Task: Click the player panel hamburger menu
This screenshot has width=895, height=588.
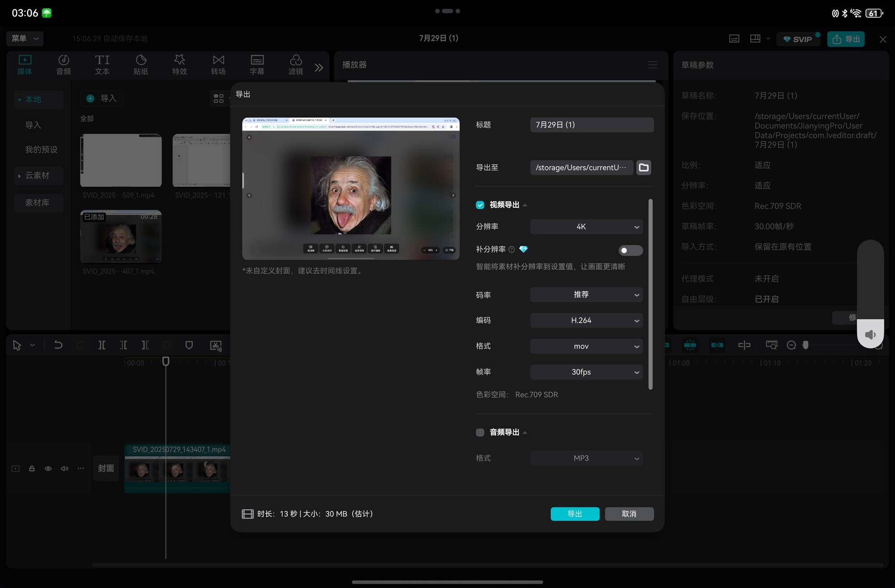Action: 653,65
